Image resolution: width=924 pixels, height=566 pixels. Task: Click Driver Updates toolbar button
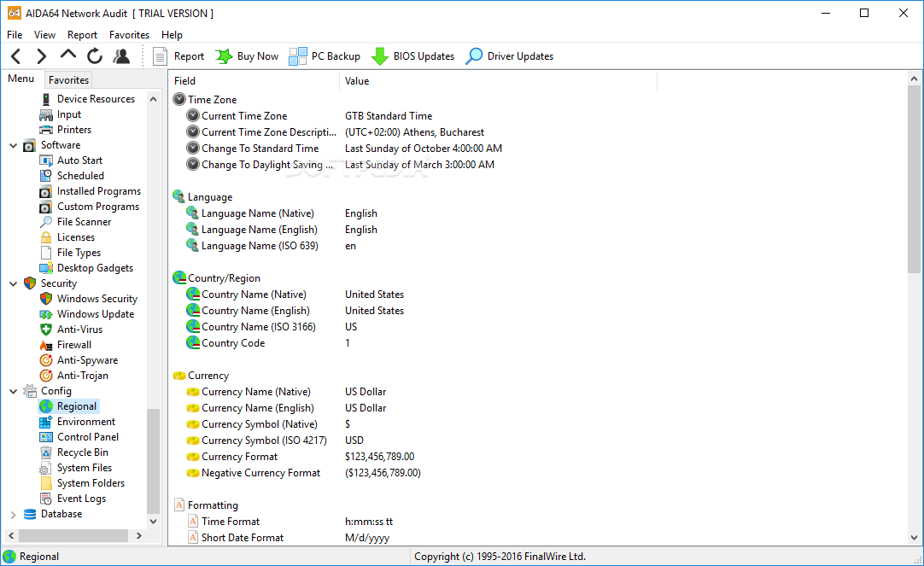point(510,56)
